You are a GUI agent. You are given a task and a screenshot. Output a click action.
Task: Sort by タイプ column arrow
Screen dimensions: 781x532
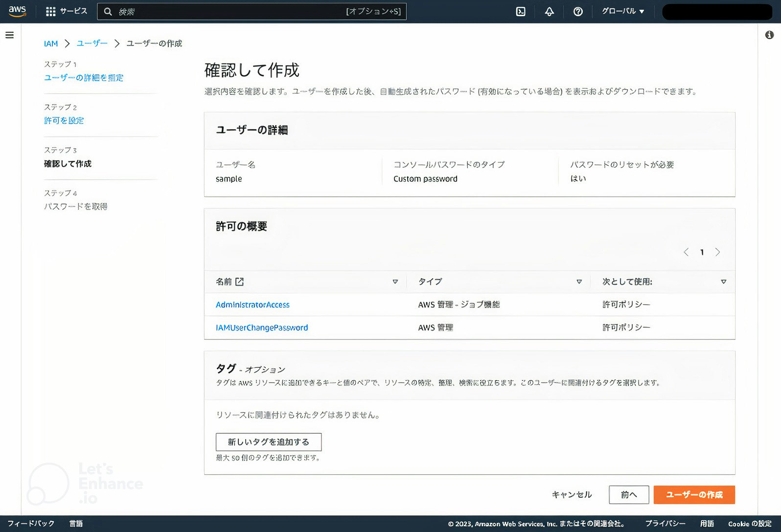point(579,282)
